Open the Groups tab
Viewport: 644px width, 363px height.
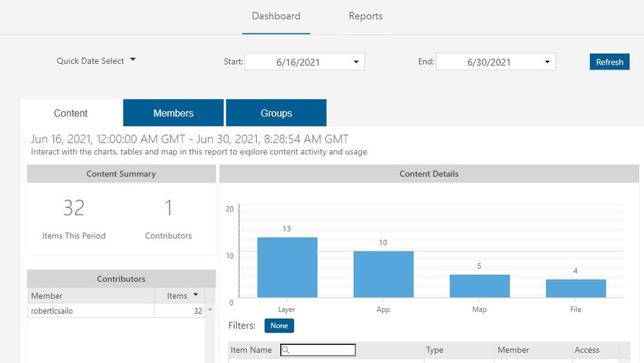coord(276,113)
